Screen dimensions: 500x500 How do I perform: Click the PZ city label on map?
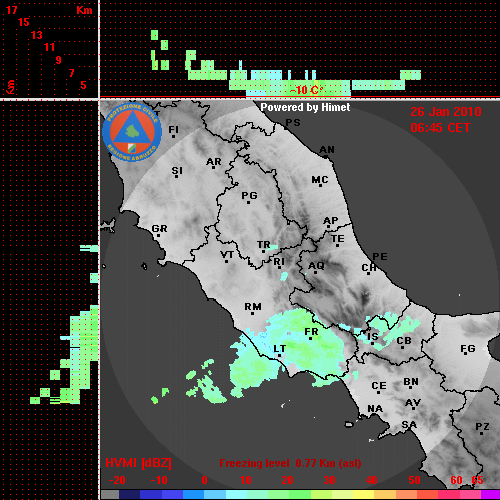click(482, 426)
